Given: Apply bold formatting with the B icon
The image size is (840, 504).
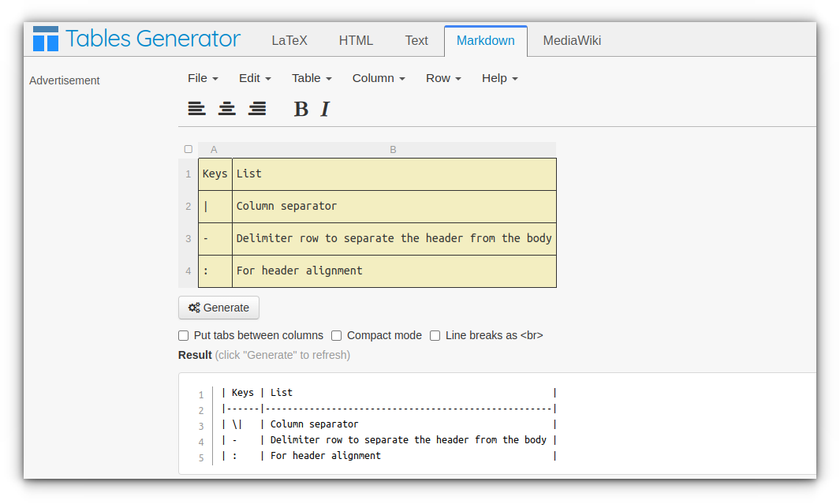Looking at the screenshot, I should 301,109.
